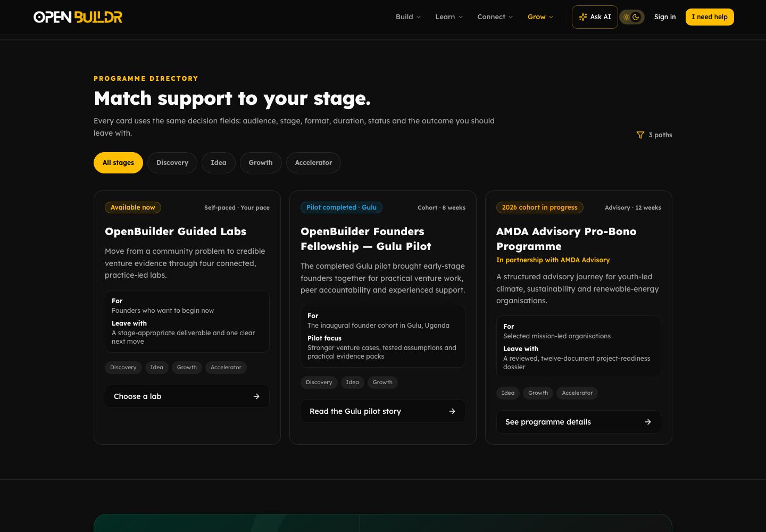Viewport: 766px width, 532px height.
Task: Expand the Connect menu
Action: point(495,17)
